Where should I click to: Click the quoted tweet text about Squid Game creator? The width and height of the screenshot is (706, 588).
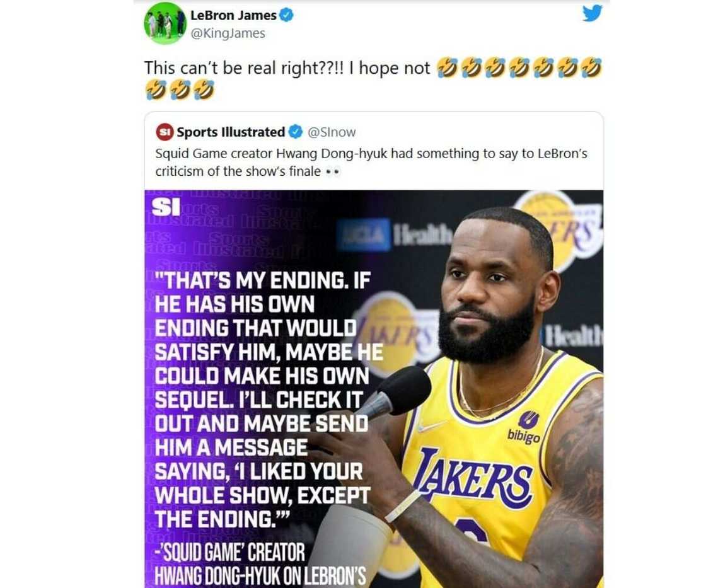pos(371,162)
